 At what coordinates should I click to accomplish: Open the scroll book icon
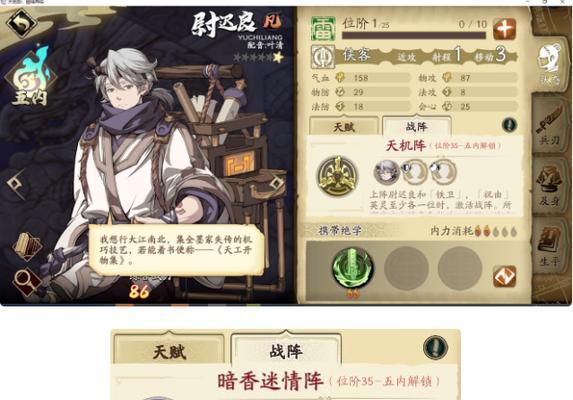[x=28, y=247]
